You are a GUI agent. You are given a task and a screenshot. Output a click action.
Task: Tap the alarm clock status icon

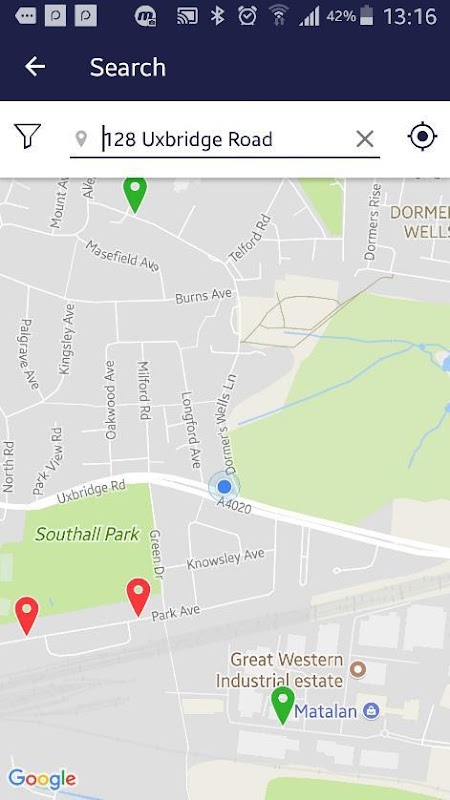[247, 16]
